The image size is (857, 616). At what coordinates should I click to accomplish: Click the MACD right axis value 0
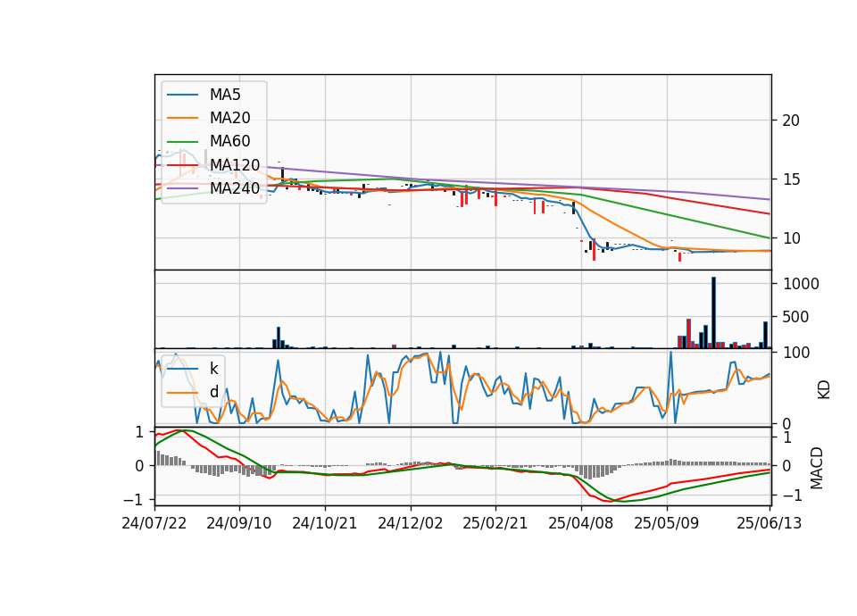[787, 466]
